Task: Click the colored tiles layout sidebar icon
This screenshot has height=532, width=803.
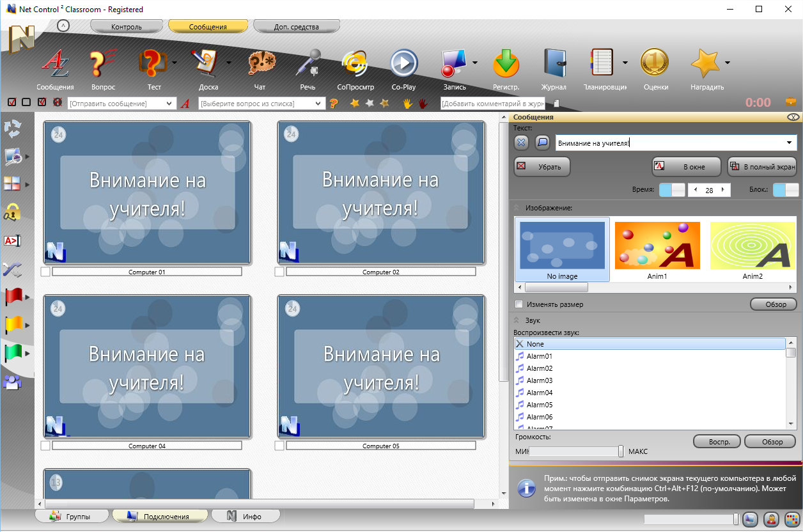Action: coord(13,184)
